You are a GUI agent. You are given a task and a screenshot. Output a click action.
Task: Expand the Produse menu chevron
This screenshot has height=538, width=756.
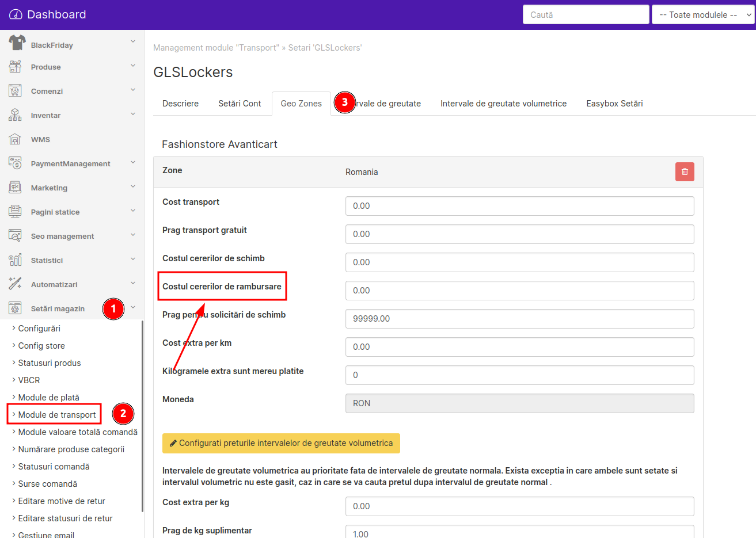coord(133,66)
